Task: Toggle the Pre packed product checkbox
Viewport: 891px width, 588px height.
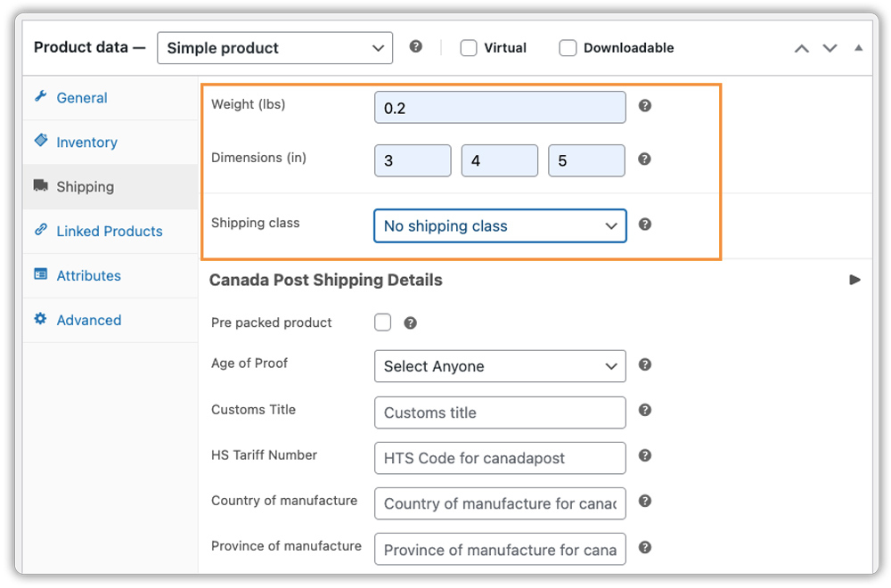Action: tap(382, 323)
